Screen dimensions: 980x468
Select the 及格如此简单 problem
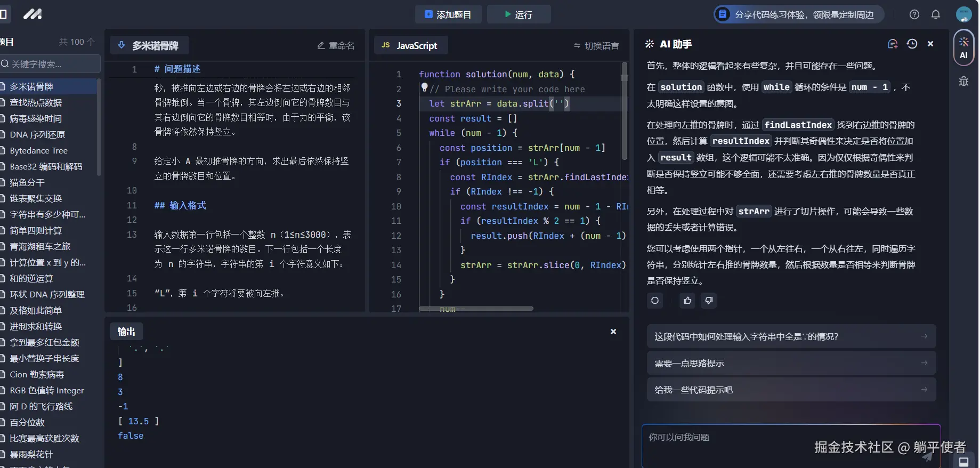(x=48, y=310)
